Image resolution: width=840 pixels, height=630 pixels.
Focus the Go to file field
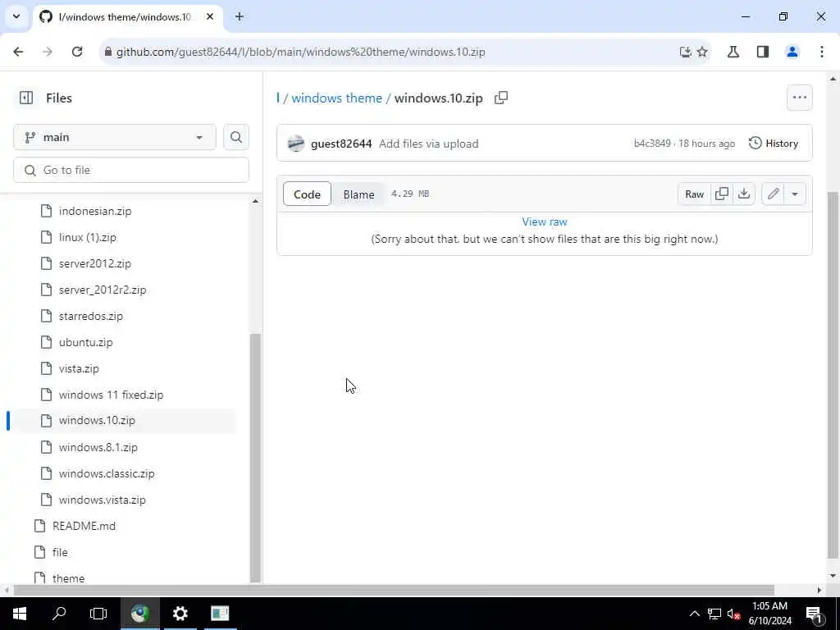[131, 170]
